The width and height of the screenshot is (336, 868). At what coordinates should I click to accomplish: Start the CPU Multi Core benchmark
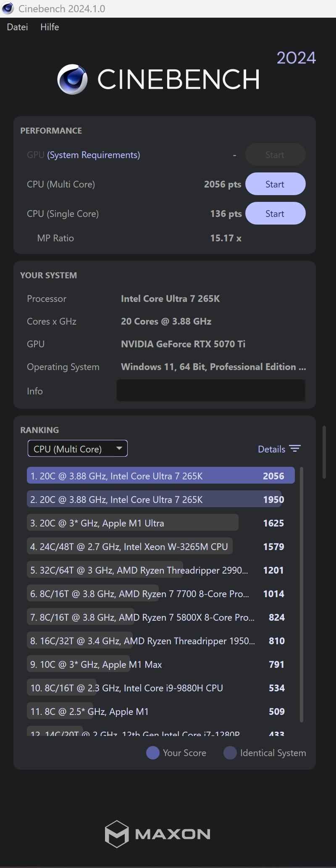pyautogui.click(x=275, y=184)
